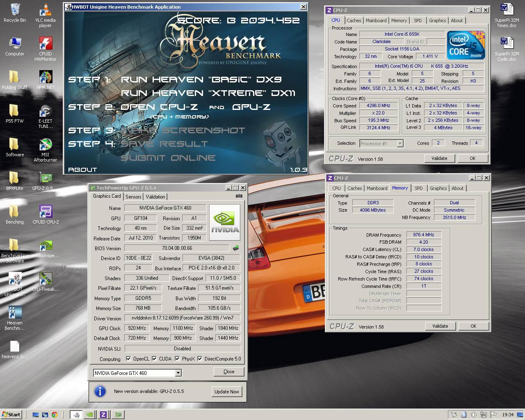Toggle the CUDA checkbox in GPU-Z
The width and height of the screenshot is (525, 420).
tap(154, 359)
